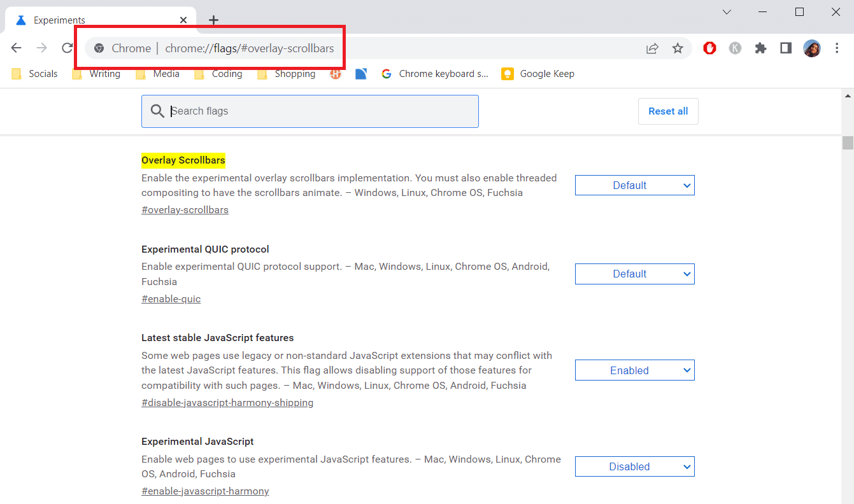Click the scrollbar up arrow
The height and width of the screenshot is (504, 854).
pyautogui.click(x=848, y=95)
